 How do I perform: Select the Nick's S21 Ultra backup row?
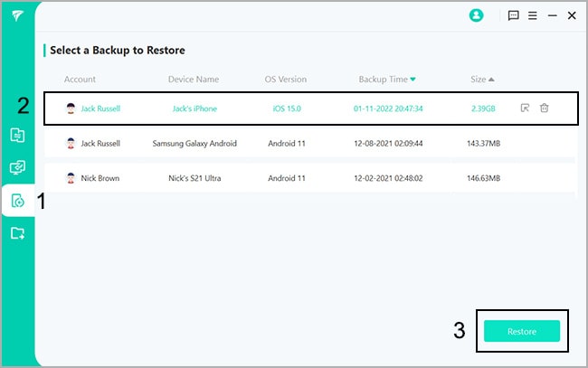[x=308, y=178]
